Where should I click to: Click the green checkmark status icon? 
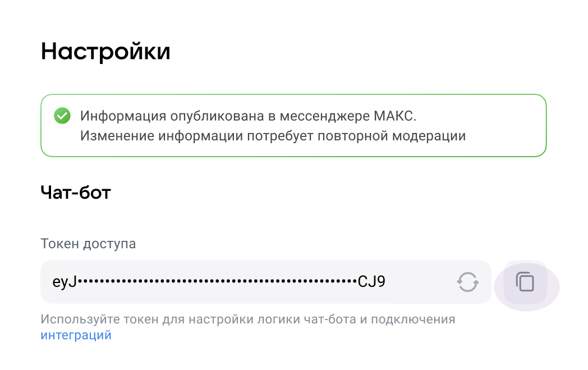pos(62,116)
